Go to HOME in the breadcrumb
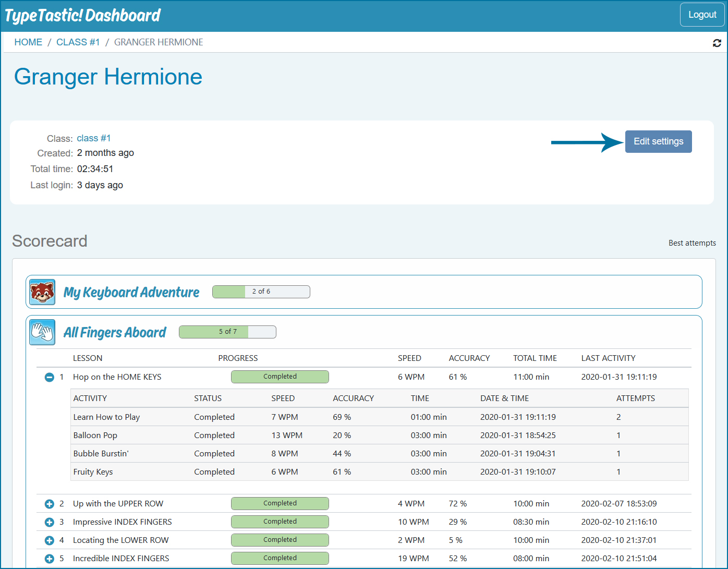 28,42
